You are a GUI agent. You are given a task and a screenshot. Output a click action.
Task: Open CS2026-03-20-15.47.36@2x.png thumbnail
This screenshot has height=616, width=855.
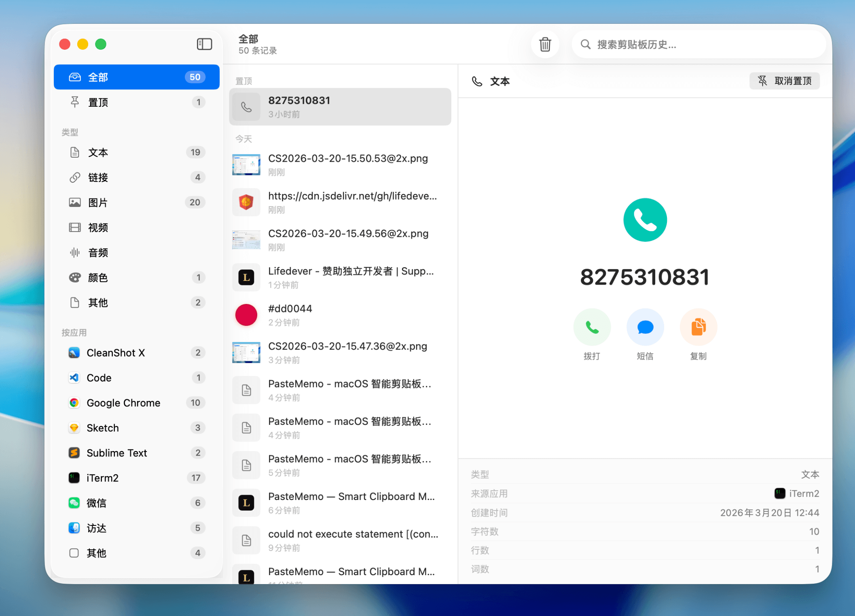(x=246, y=352)
